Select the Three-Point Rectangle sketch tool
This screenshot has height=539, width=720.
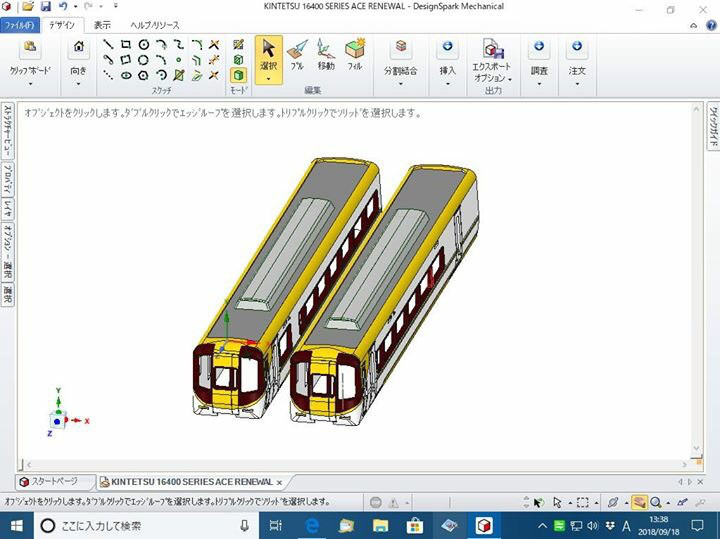tap(126, 60)
